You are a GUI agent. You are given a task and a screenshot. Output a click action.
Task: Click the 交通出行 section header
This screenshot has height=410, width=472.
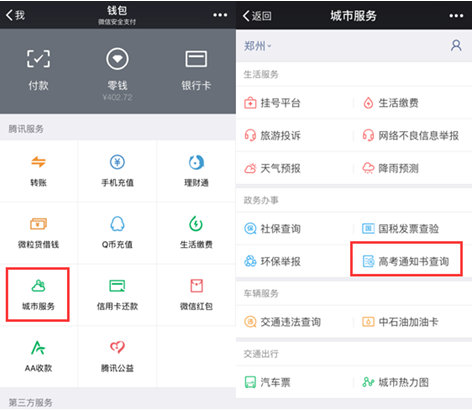pyautogui.click(x=261, y=354)
